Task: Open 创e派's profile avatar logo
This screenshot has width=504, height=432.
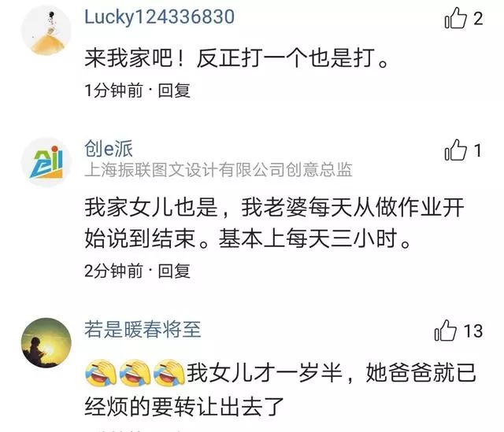Action: point(46,162)
